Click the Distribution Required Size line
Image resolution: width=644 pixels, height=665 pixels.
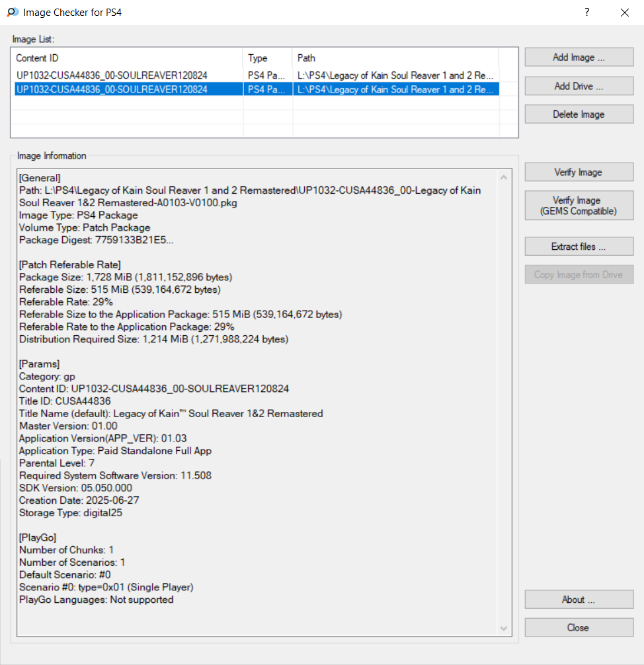click(153, 339)
